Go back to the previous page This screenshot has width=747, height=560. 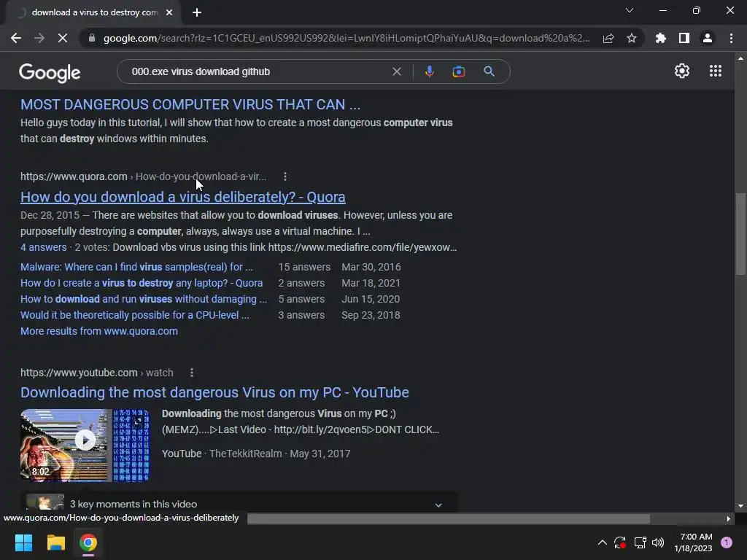point(16,38)
